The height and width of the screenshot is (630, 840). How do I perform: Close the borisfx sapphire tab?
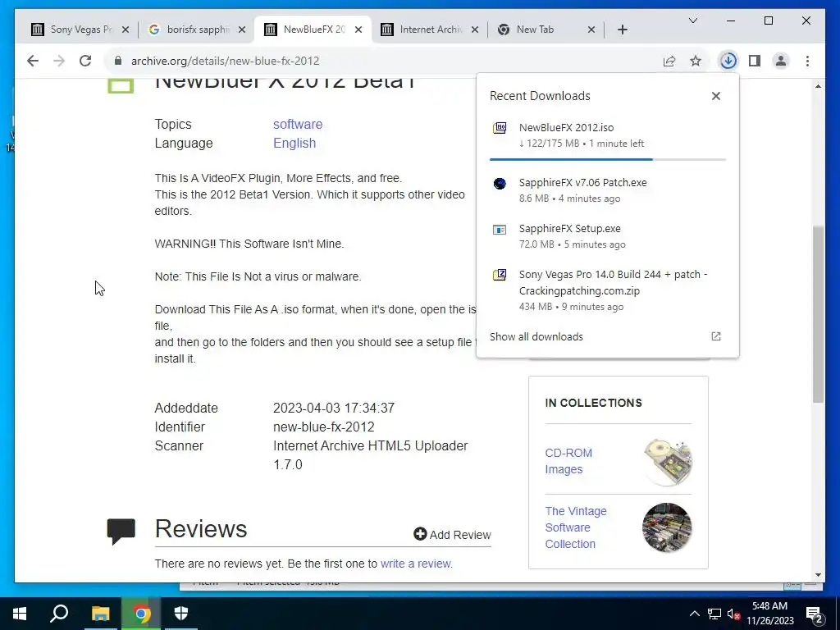point(242,30)
